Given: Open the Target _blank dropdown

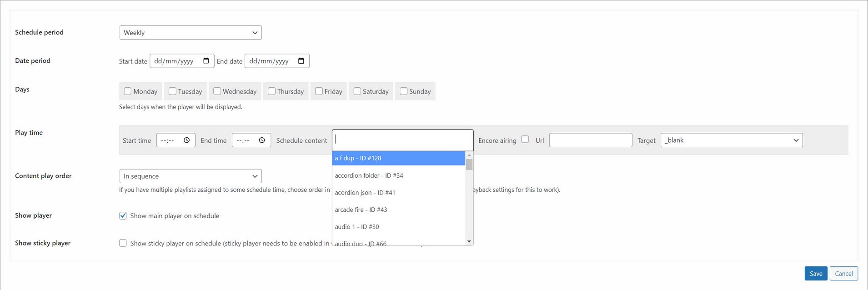Looking at the screenshot, I should pyautogui.click(x=731, y=140).
